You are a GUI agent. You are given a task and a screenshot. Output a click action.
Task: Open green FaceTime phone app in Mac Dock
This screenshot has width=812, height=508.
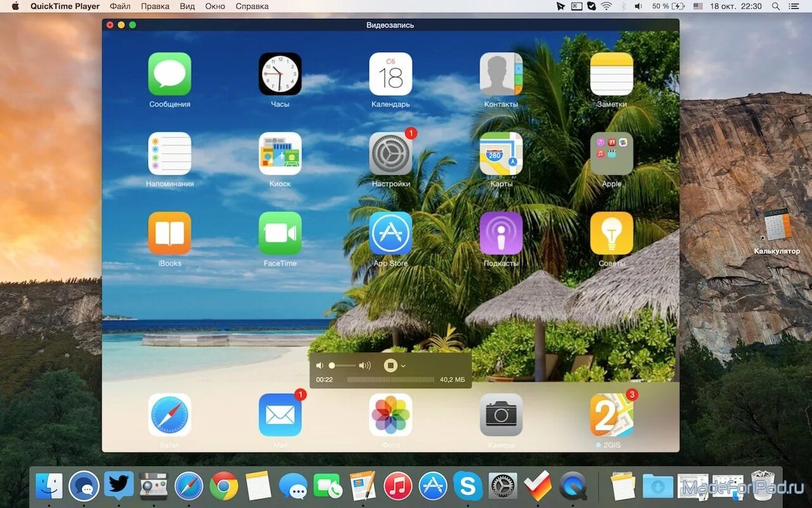(328, 486)
